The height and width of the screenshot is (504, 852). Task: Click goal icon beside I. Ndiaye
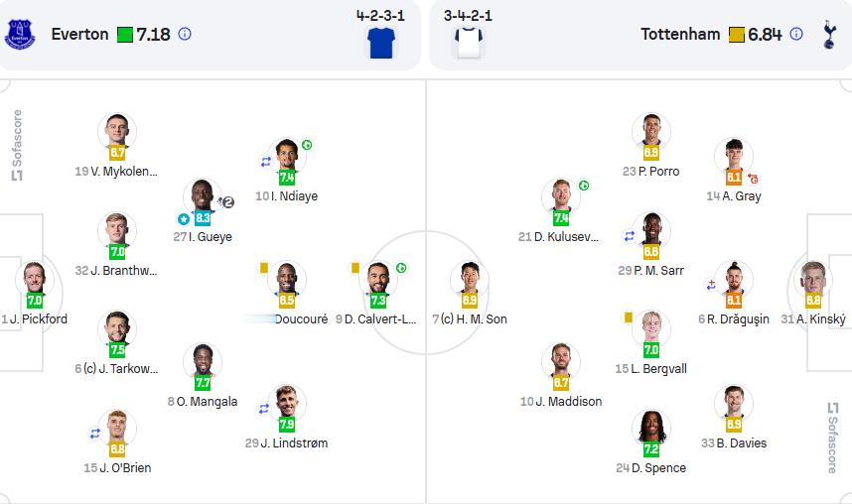(307, 145)
